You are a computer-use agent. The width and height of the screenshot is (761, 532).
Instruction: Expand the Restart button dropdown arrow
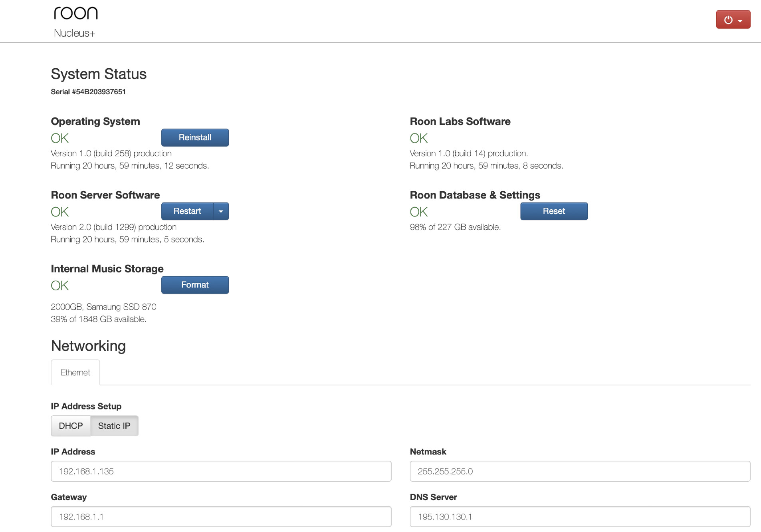pyautogui.click(x=221, y=211)
